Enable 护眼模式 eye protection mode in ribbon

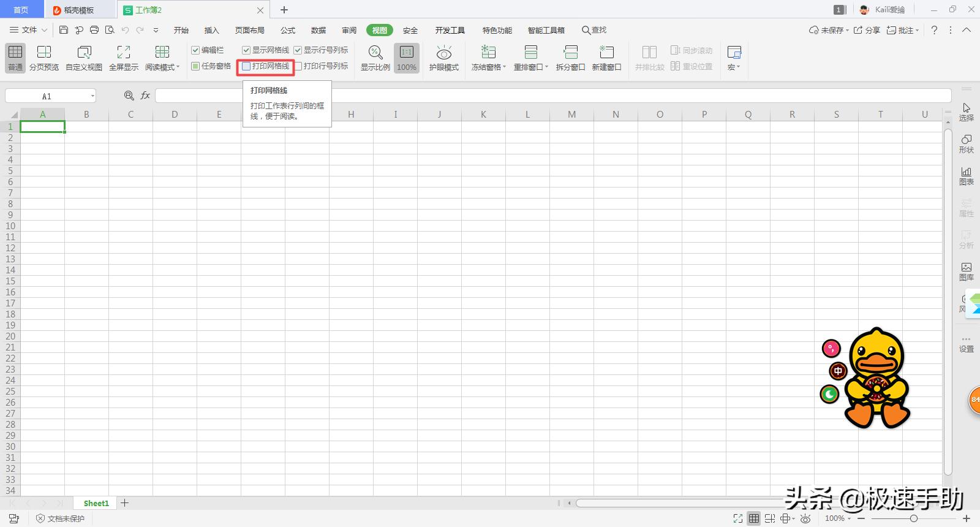pos(444,58)
